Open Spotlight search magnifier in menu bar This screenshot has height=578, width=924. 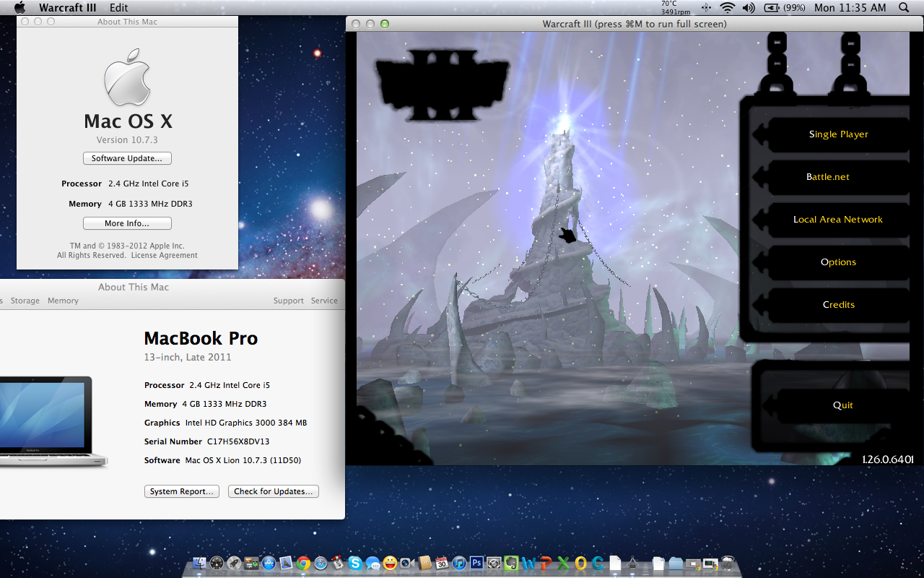(904, 8)
